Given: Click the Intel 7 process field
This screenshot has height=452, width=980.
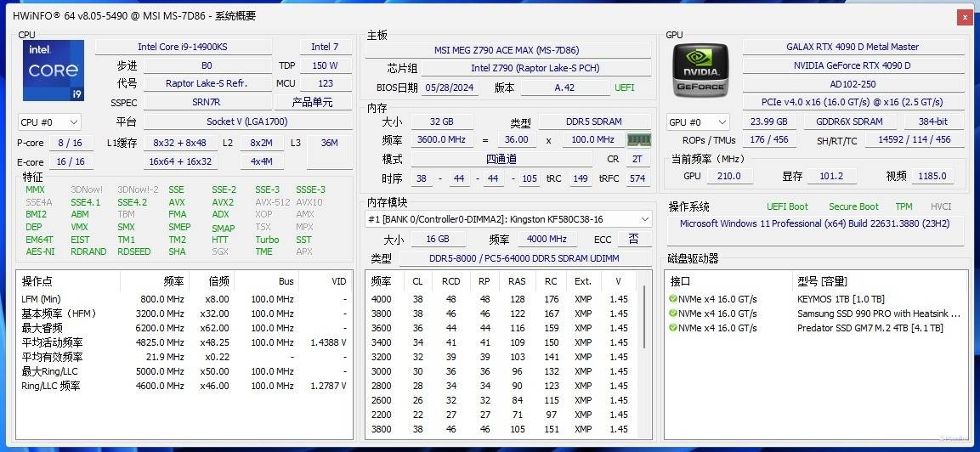Looking at the screenshot, I should pyautogui.click(x=325, y=47).
